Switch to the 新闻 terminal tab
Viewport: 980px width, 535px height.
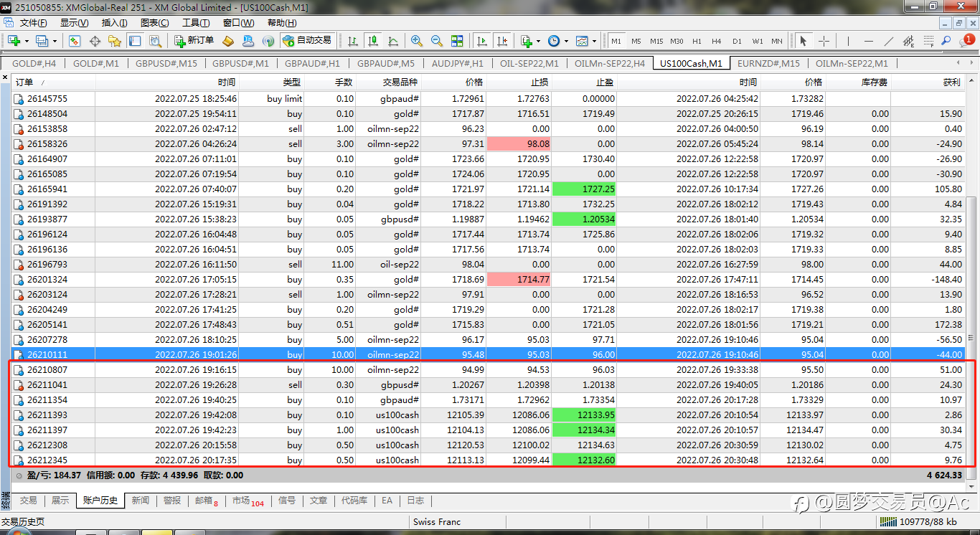click(x=141, y=501)
